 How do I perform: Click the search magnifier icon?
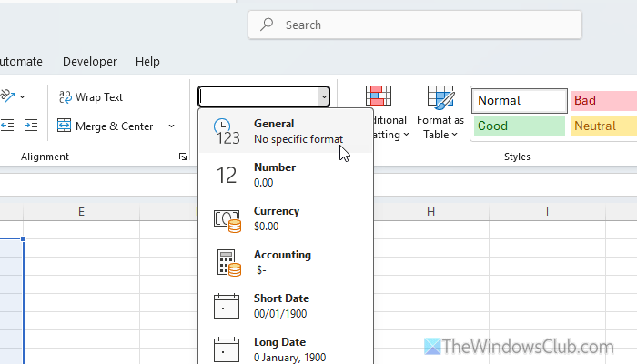tap(267, 25)
